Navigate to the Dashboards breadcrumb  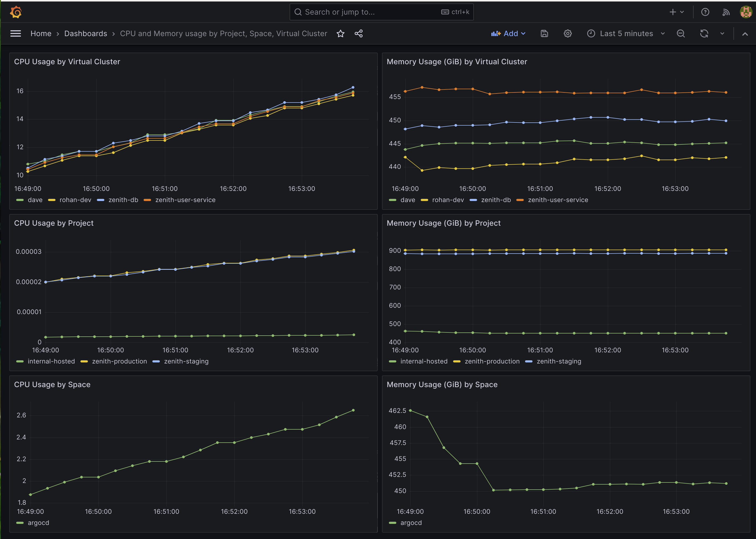point(85,33)
